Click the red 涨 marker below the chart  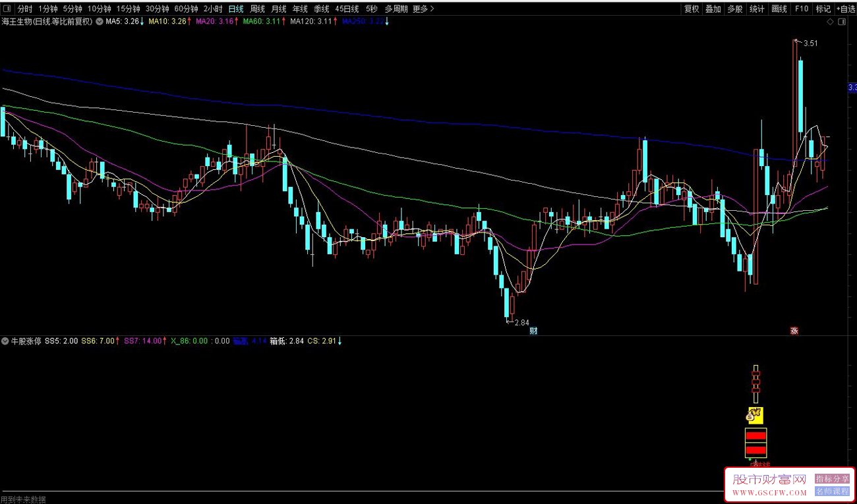pos(794,331)
